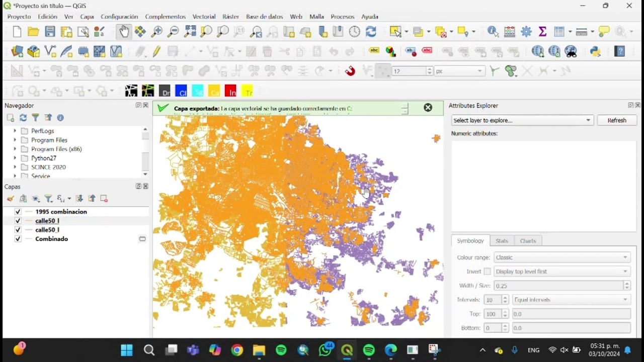Click the blue Cl plugin icon
Screen dimensions: 644x362
click(x=181, y=91)
